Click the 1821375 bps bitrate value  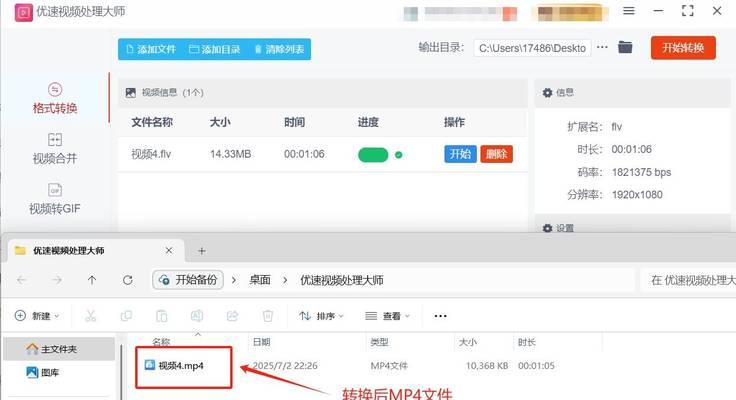(641, 172)
